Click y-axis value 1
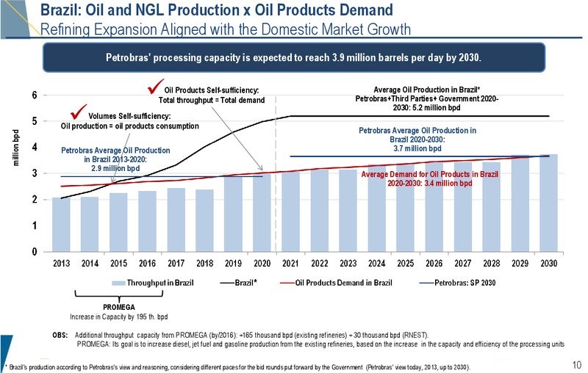 click(35, 225)
